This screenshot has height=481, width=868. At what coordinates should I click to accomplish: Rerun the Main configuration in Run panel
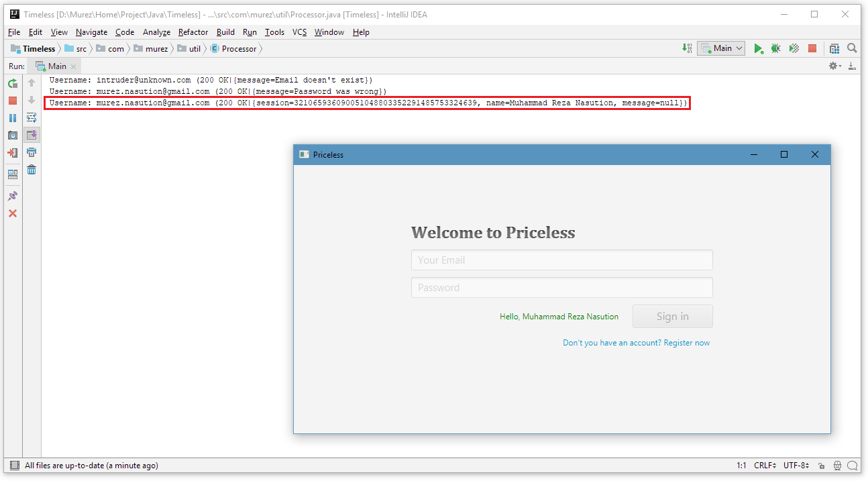click(13, 83)
